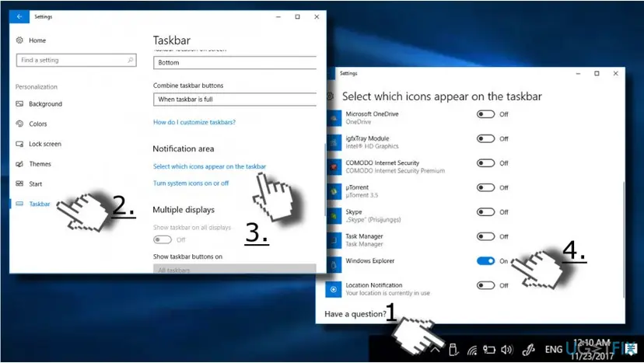Viewport: 644px width, 363px height.
Task: Click the USB safely remove tray icon
Action: [453, 350]
